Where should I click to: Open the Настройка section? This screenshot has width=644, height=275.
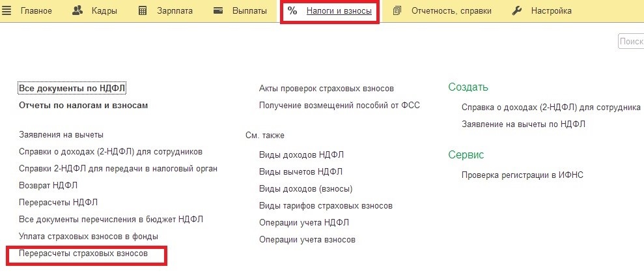point(551,11)
